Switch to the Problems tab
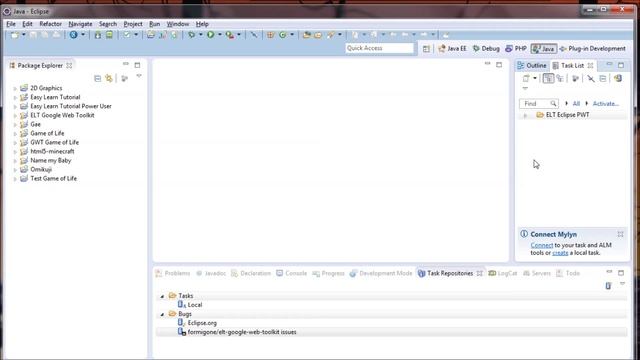The height and width of the screenshot is (360, 640). 173,273
